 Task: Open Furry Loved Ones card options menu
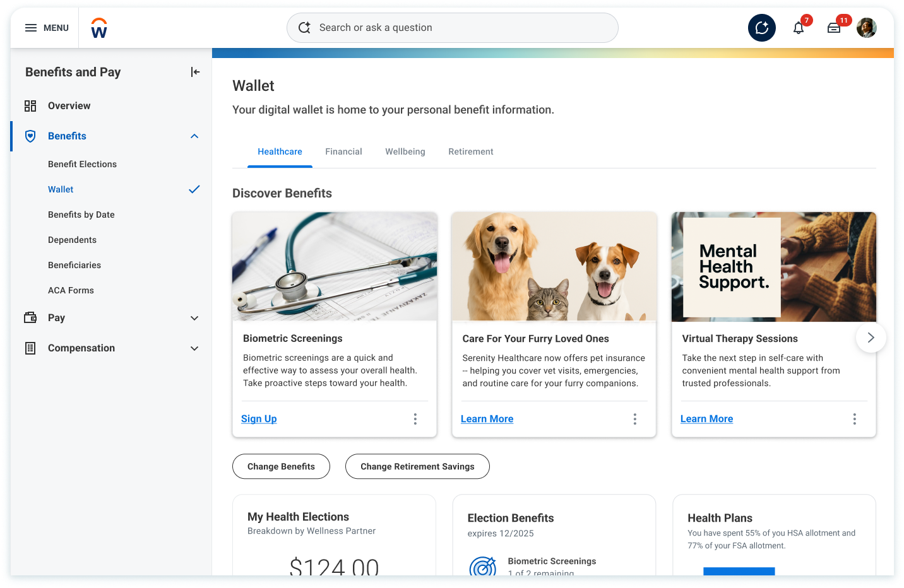(635, 419)
